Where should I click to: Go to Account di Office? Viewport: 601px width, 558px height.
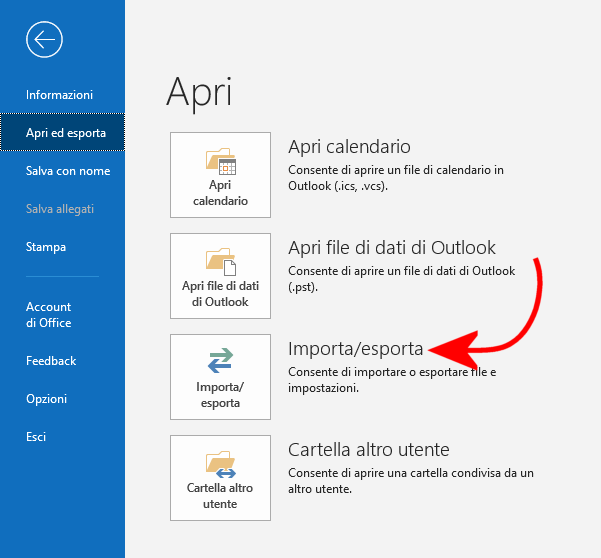(48, 315)
